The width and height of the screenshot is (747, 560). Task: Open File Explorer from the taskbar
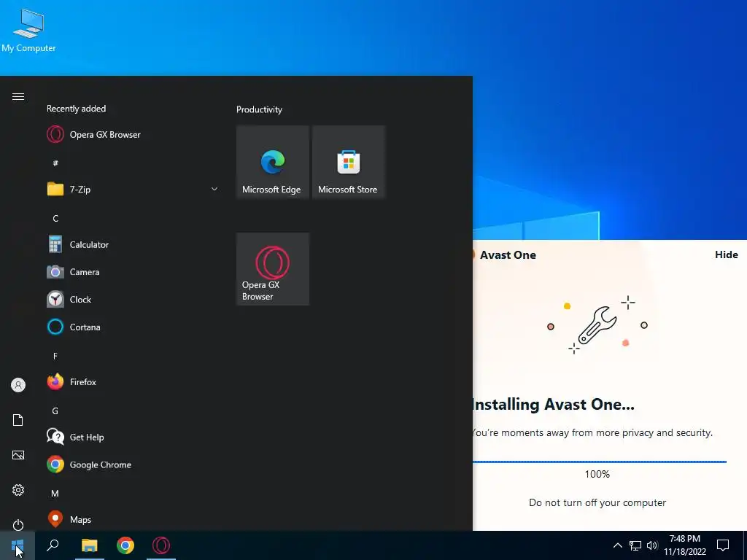(89, 545)
